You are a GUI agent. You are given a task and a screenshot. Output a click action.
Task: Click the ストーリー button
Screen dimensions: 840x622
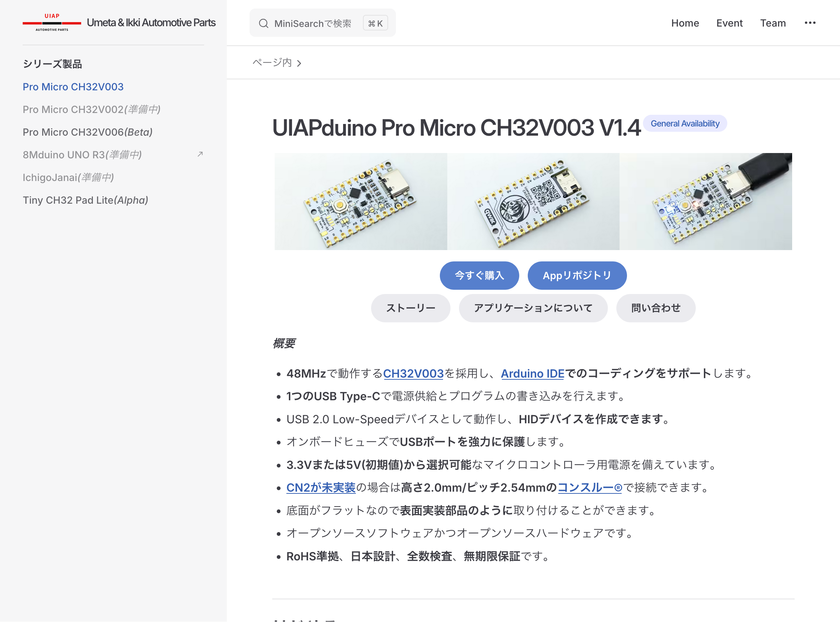(410, 308)
